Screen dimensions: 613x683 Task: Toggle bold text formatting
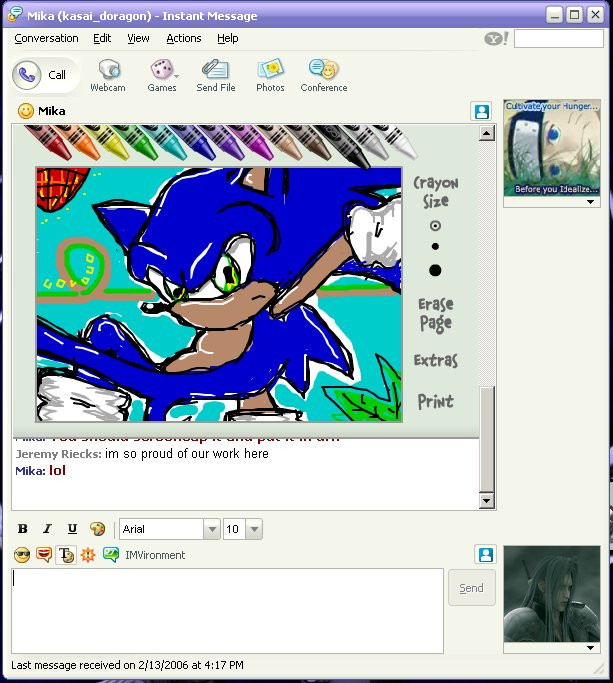23,529
